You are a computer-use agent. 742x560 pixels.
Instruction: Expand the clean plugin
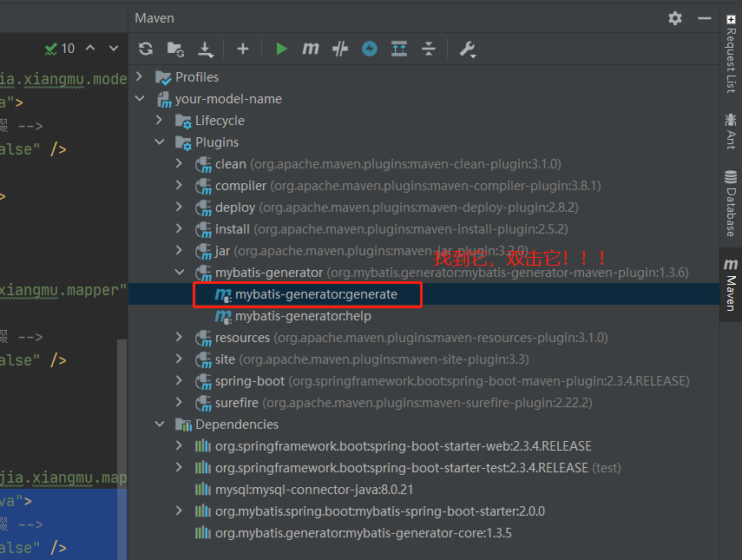click(x=179, y=163)
